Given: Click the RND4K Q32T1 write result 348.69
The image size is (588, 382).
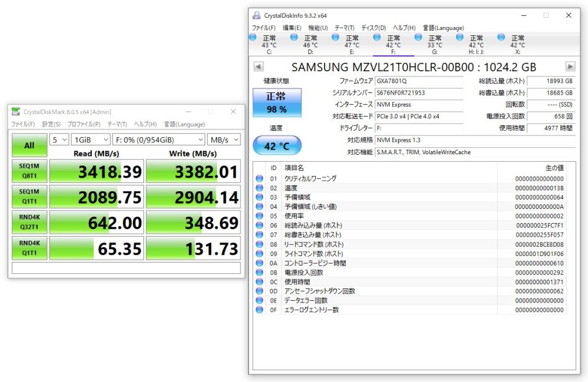Looking at the screenshot, I should tap(193, 222).
